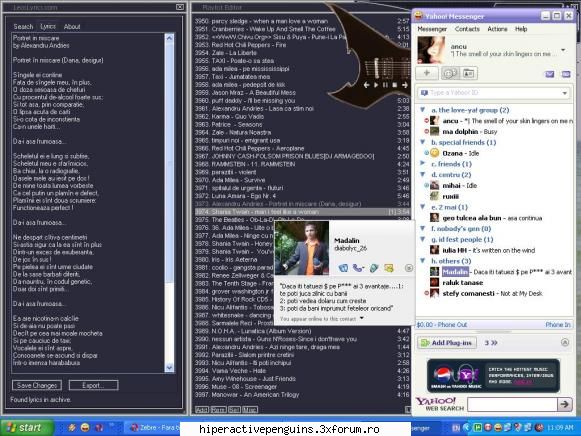The width and height of the screenshot is (581, 436).
Task: Open the Messenger menu
Action: (432, 29)
